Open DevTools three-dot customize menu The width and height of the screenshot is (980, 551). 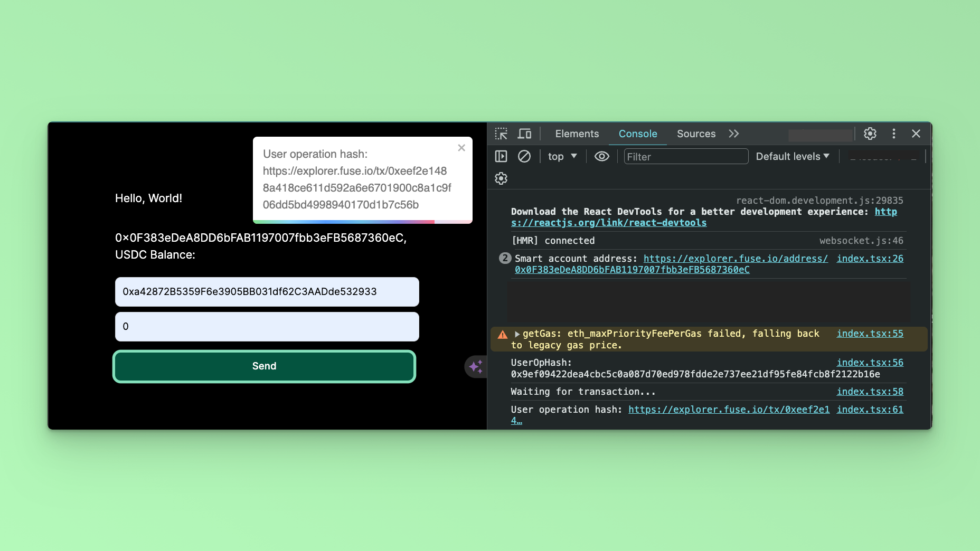(893, 134)
